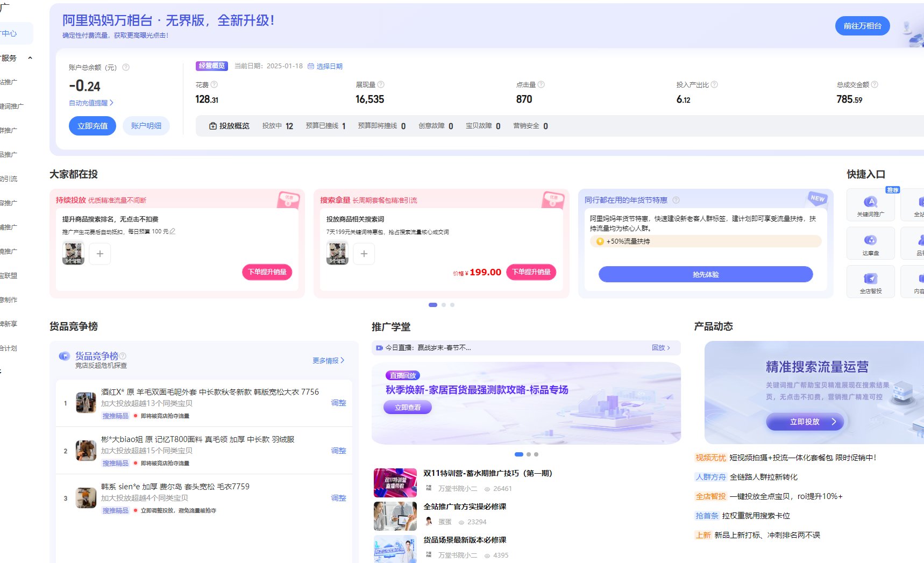The height and width of the screenshot is (563, 924).
Task: Click the 抢先体验 button
Action: [706, 274]
